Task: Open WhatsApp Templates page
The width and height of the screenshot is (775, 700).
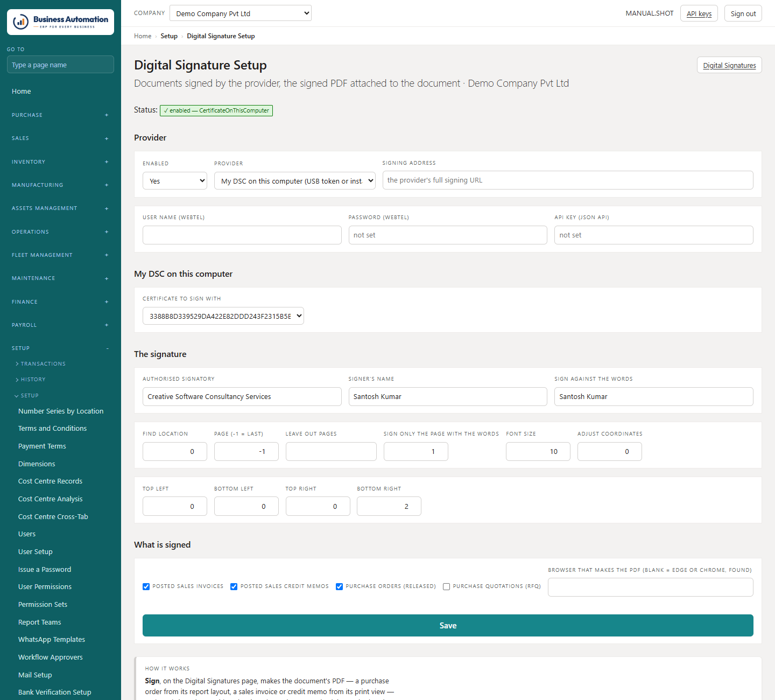Action: coord(52,640)
